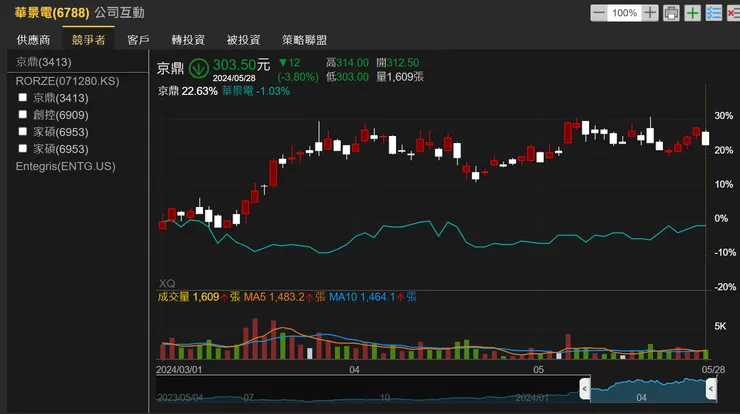Click the zoom out minus button
This screenshot has height=414, width=740.
[598, 13]
